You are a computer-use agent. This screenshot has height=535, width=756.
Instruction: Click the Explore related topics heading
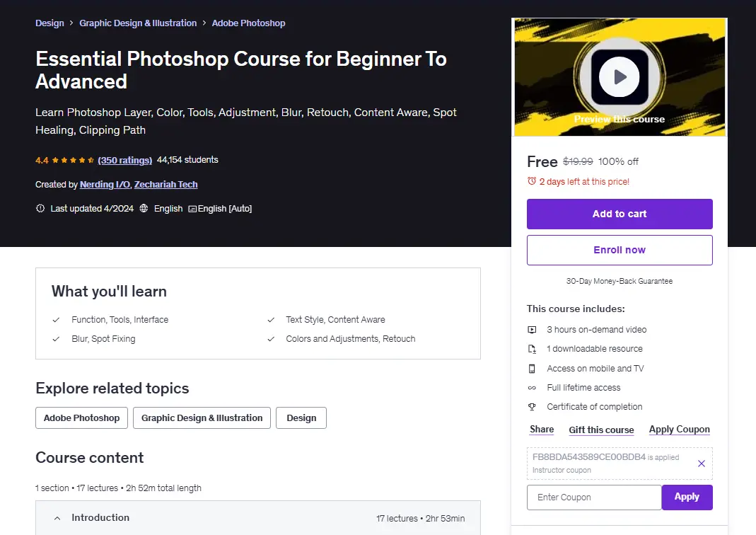(112, 389)
